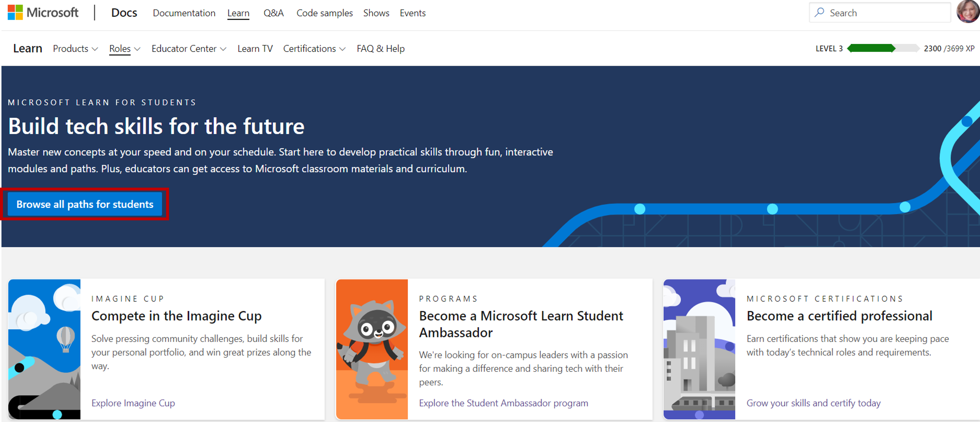Open the user profile avatar
The width and height of the screenshot is (980, 422).
tap(968, 12)
